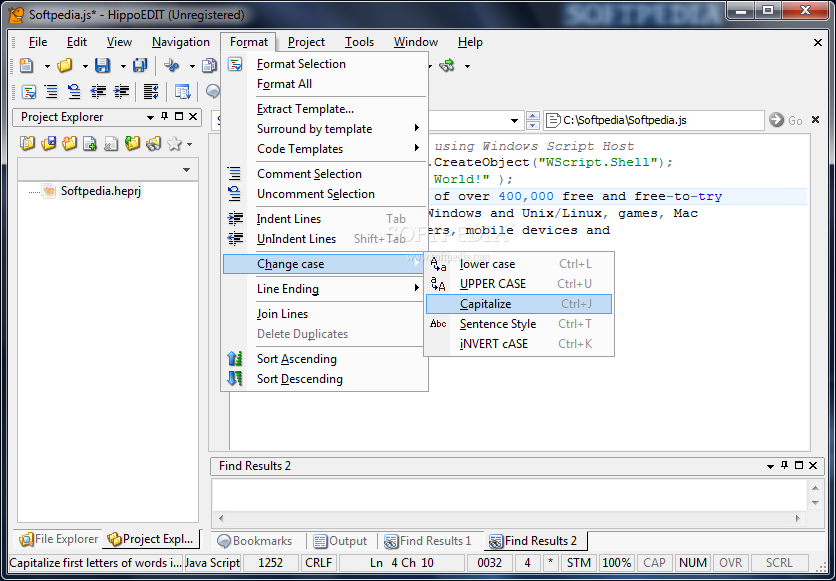Switch to the File Explorer tab
The image size is (836, 581).
(59, 539)
